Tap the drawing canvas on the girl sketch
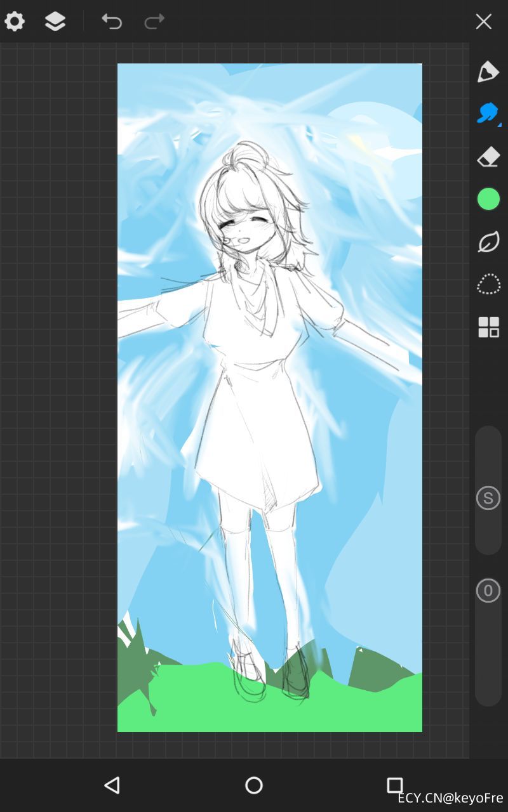This screenshot has width=508, height=812. (270, 398)
